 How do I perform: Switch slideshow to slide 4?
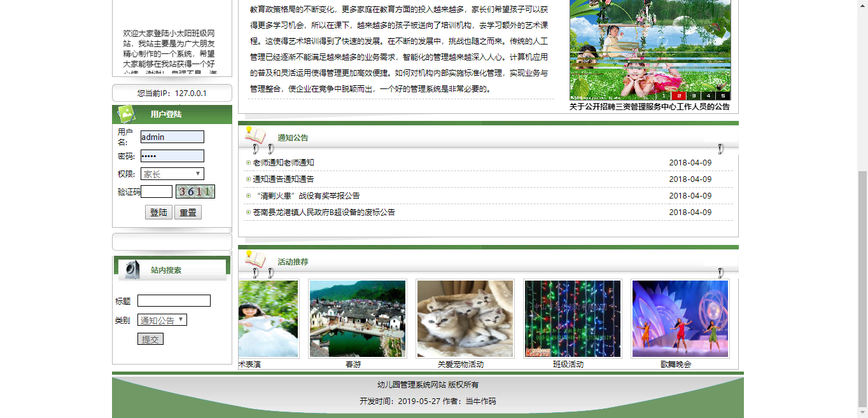point(708,96)
